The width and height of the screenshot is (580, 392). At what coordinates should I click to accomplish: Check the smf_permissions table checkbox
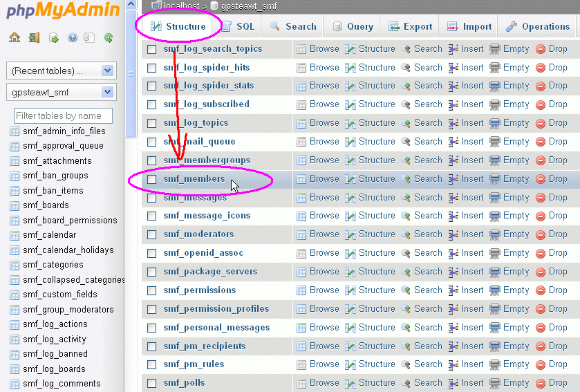point(151,290)
